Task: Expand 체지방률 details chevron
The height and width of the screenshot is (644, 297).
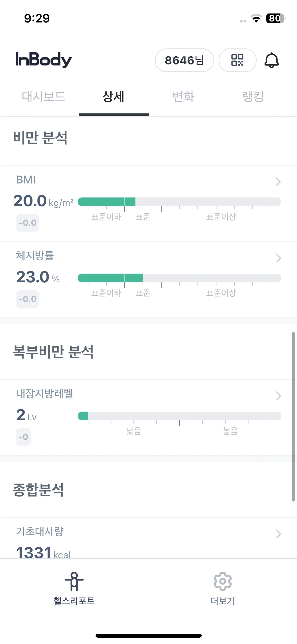Action: coord(278,258)
